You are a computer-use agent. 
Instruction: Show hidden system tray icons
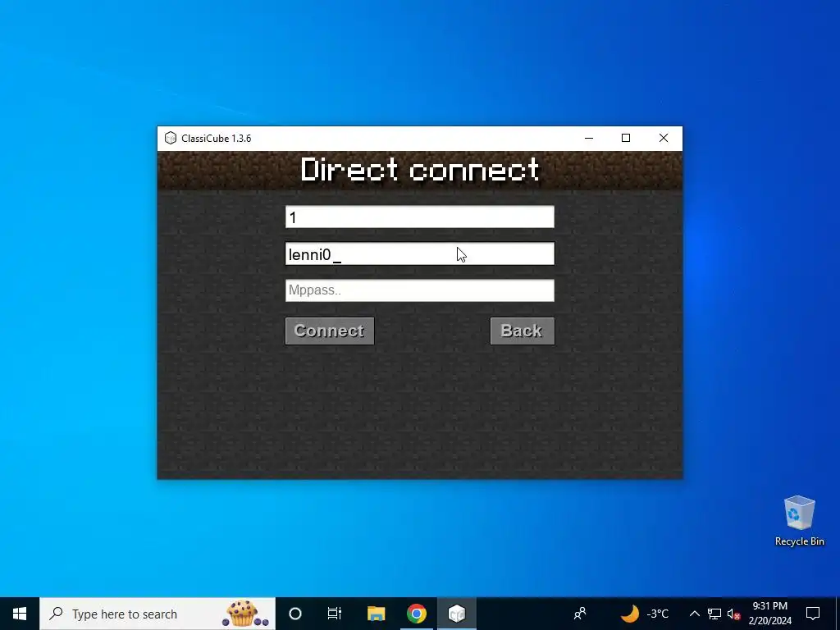click(x=694, y=614)
